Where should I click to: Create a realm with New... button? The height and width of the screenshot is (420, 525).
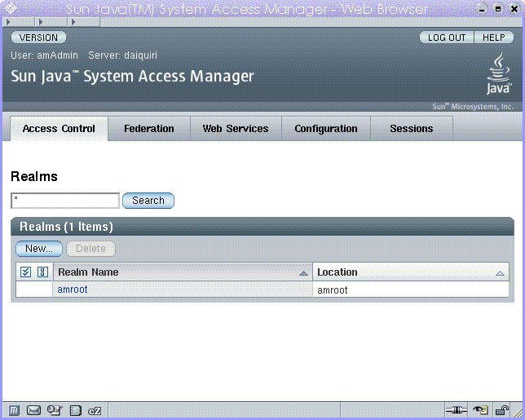tap(39, 249)
